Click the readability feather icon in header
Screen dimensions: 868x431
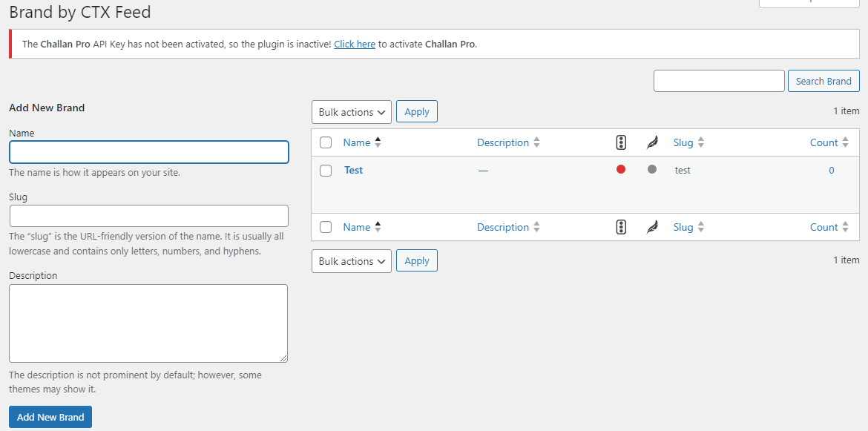pos(652,142)
